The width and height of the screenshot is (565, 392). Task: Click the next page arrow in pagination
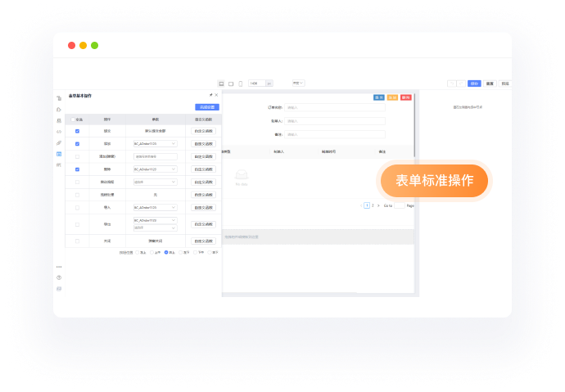coord(379,205)
